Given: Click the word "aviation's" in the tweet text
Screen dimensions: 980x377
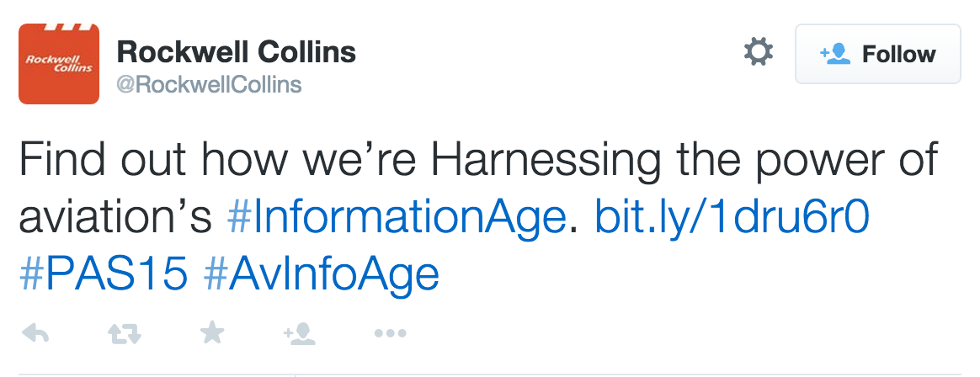Looking at the screenshot, I should (115, 218).
